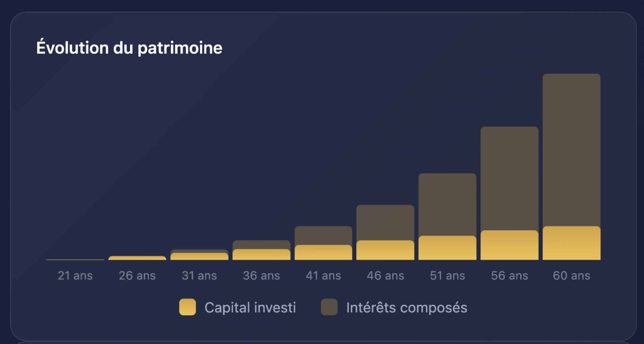Click the "60 ans" axis label
The height and width of the screenshot is (344, 644).
coord(571,276)
